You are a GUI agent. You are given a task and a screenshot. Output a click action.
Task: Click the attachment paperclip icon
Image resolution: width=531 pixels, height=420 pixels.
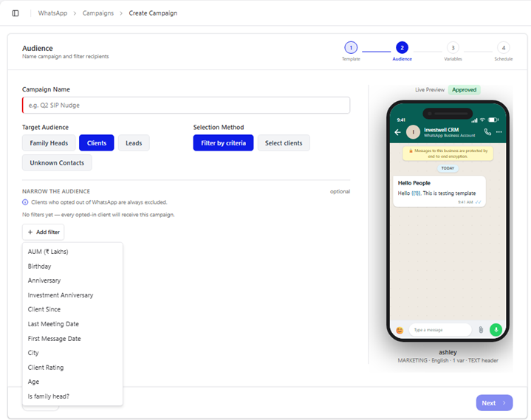481,330
